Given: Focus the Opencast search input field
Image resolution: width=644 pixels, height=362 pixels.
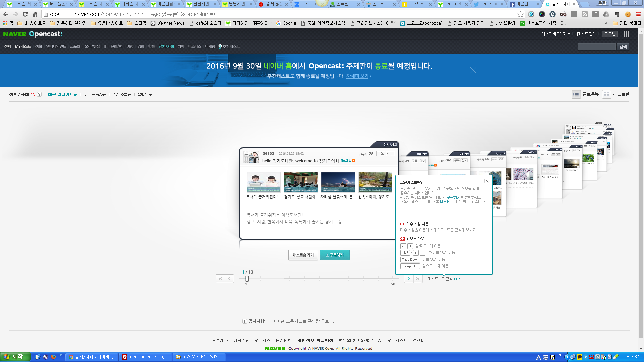Looking at the screenshot, I should coord(597,47).
